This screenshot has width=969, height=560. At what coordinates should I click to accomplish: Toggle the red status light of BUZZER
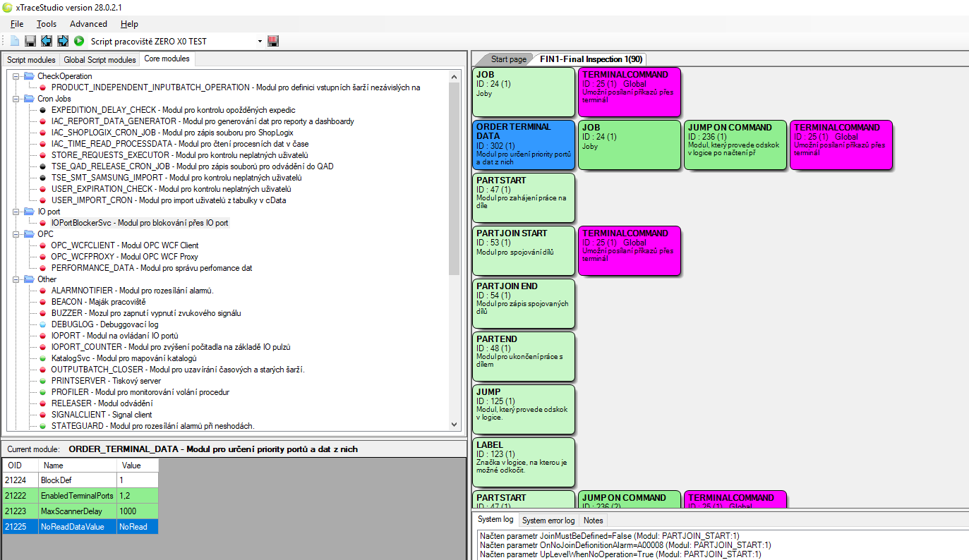pyautogui.click(x=43, y=312)
